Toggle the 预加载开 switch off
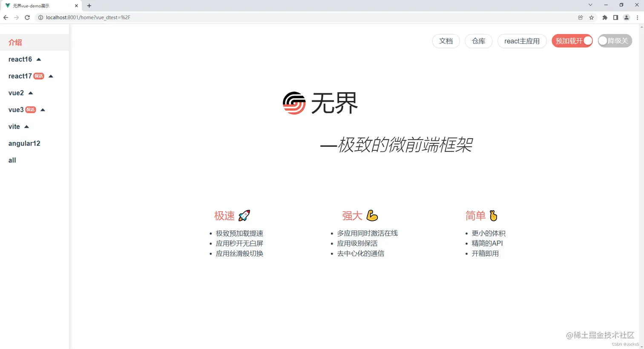The height and width of the screenshot is (349, 644). [x=572, y=41]
